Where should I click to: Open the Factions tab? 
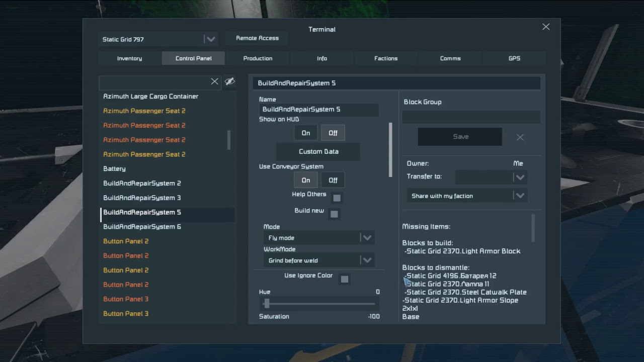click(x=386, y=58)
